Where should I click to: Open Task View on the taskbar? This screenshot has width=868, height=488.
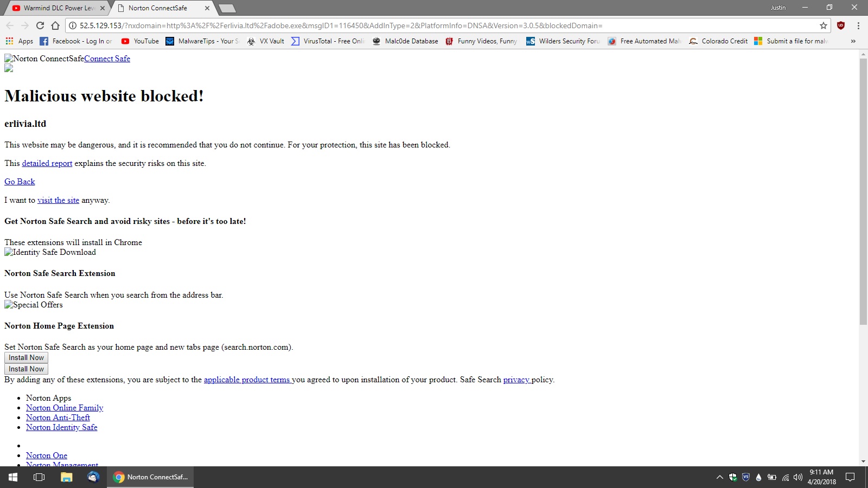pyautogui.click(x=39, y=477)
